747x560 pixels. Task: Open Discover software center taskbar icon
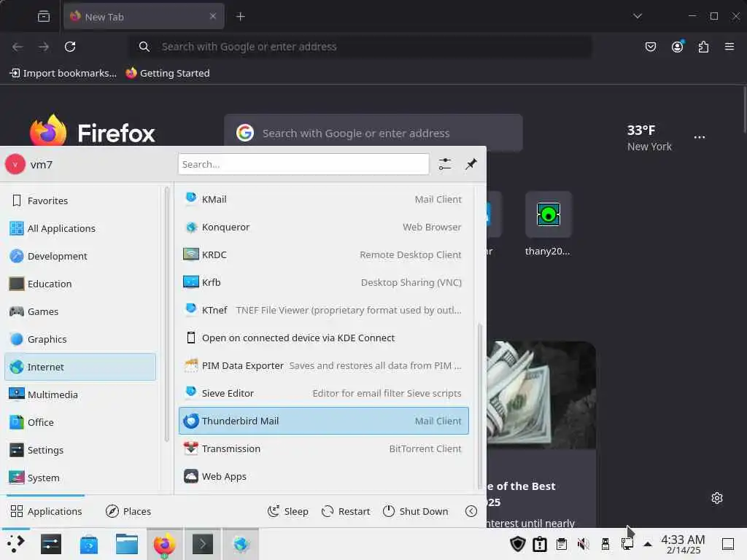[x=89, y=544]
